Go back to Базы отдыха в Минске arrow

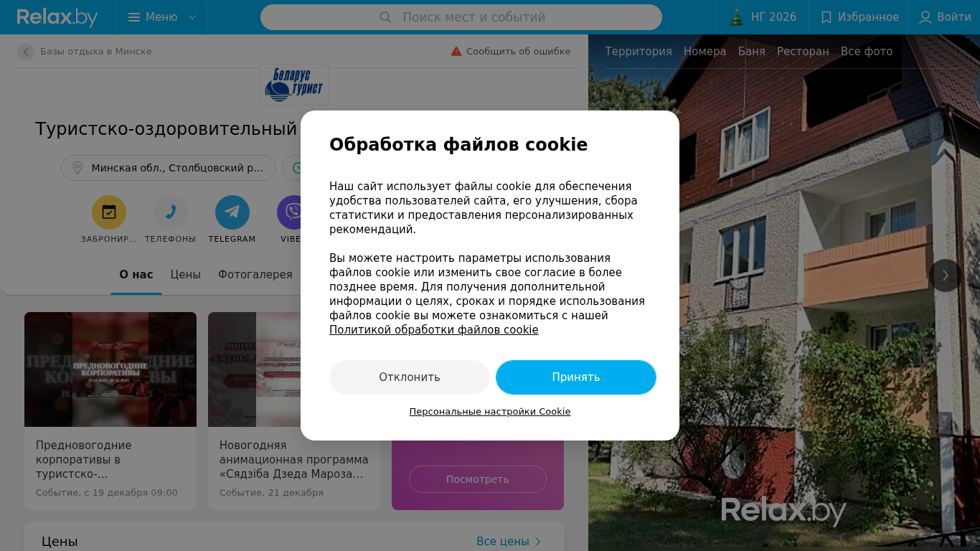coord(26,52)
